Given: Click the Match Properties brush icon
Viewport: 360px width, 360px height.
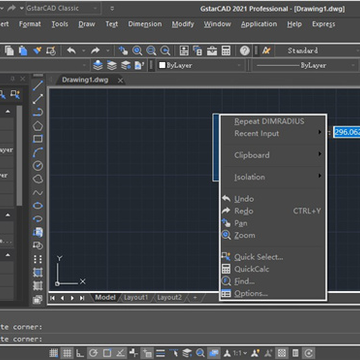Looking at the screenshot, I should [x=37, y=51].
